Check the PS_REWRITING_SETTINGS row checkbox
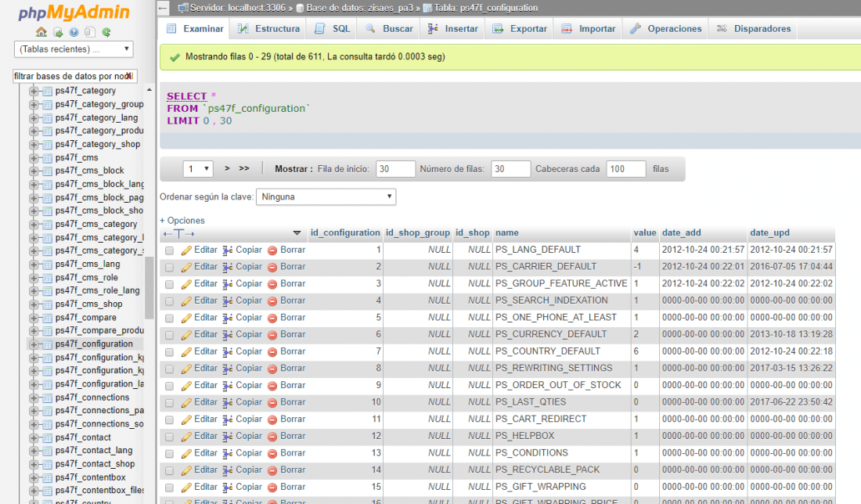This screenshot has height=504, width=861. [170, 369]
